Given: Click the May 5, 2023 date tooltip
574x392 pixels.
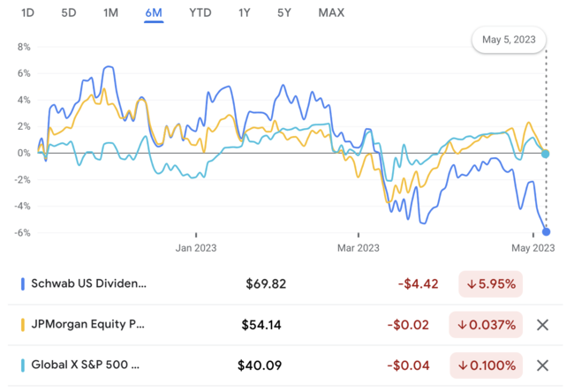Looking at the screenshot, I should [509, 40].
